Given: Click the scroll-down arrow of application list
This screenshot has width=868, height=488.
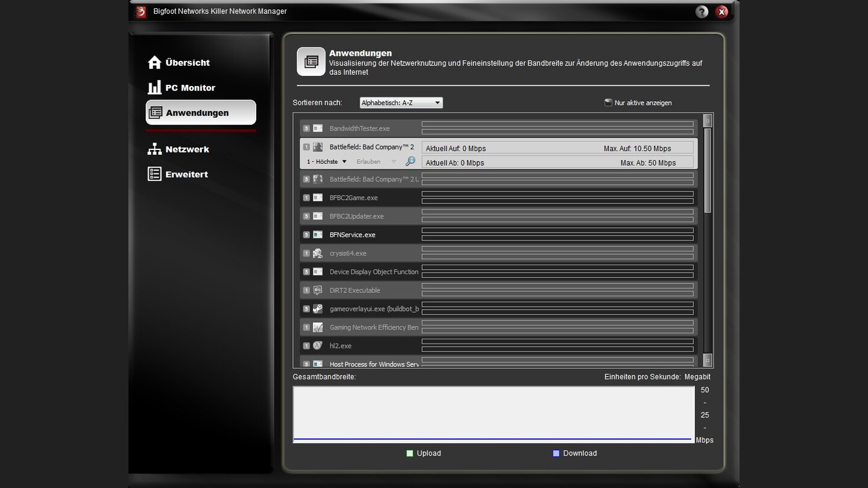Looking at the screenshot, I should (708, 360).
